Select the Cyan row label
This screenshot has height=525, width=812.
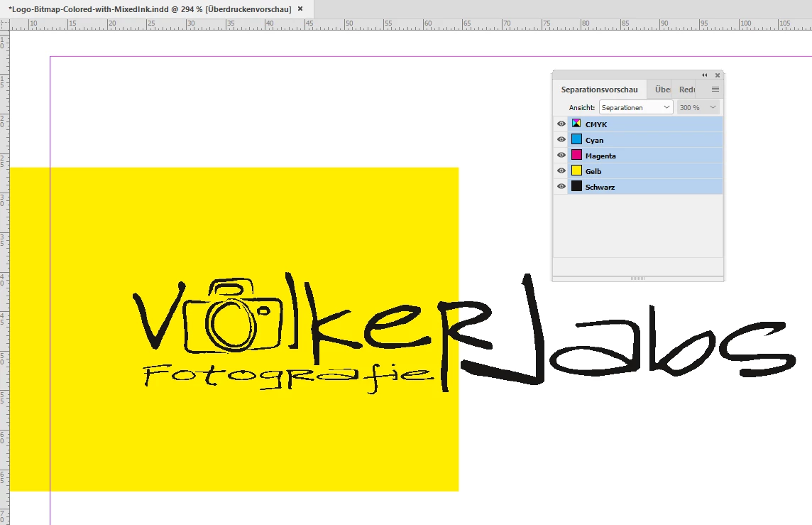point(594,140)
